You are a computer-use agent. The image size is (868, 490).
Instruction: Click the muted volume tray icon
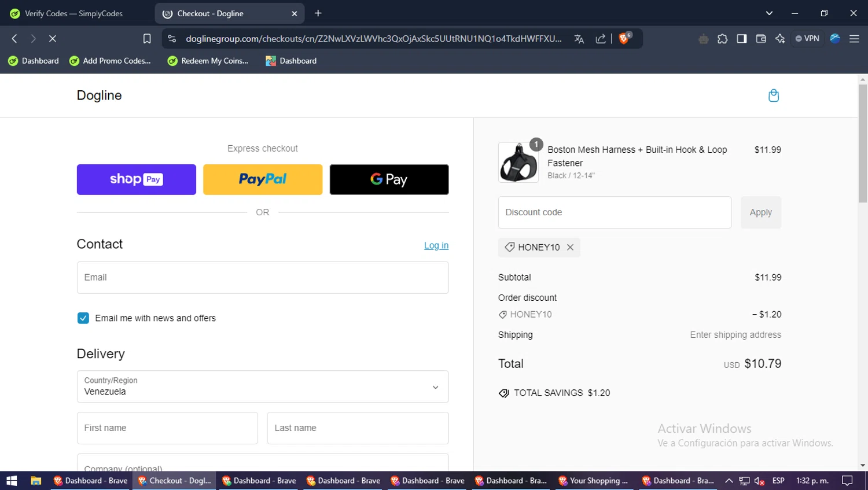(x=760, y=481)
